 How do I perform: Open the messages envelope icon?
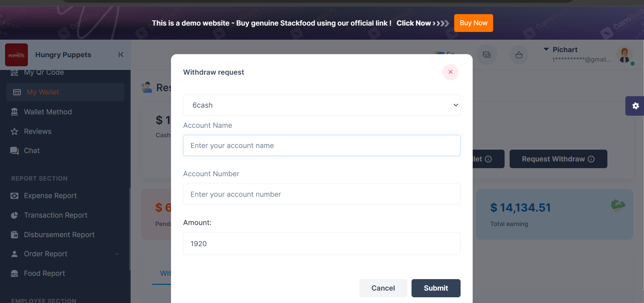tap(486, 54)
